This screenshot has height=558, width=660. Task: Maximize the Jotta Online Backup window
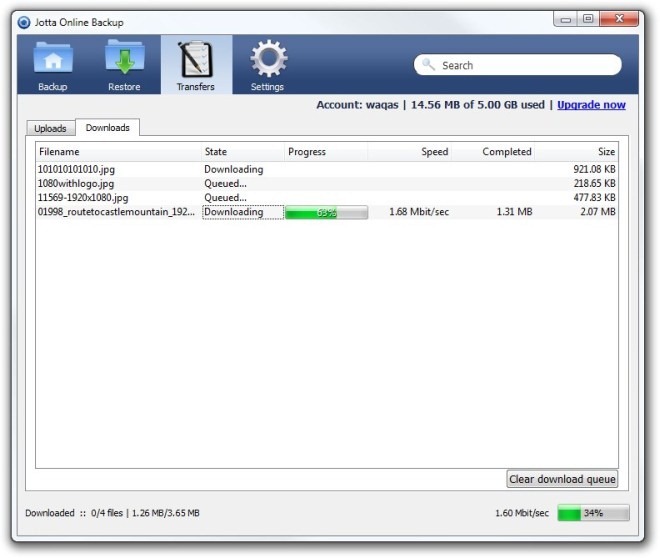(x=588, y=19)
